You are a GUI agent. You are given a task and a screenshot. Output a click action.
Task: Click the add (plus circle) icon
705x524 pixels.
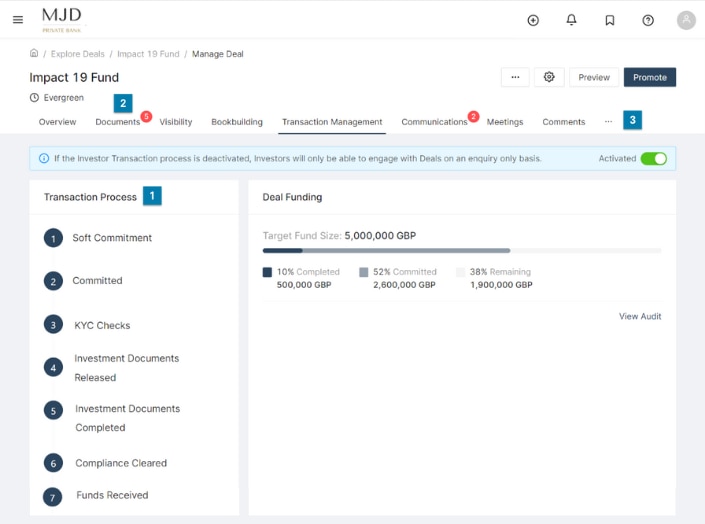click(533, 20)
